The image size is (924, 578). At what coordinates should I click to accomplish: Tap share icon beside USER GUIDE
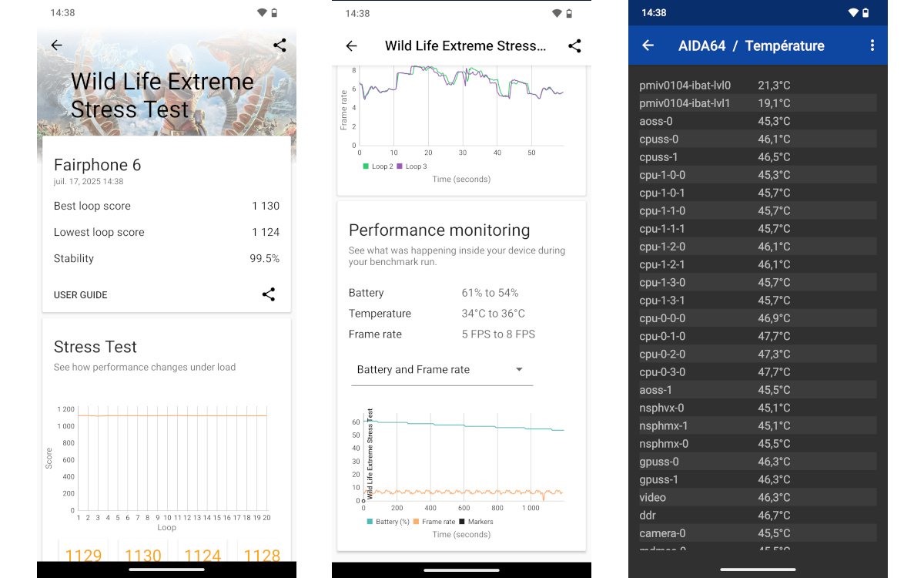(268, 294)
